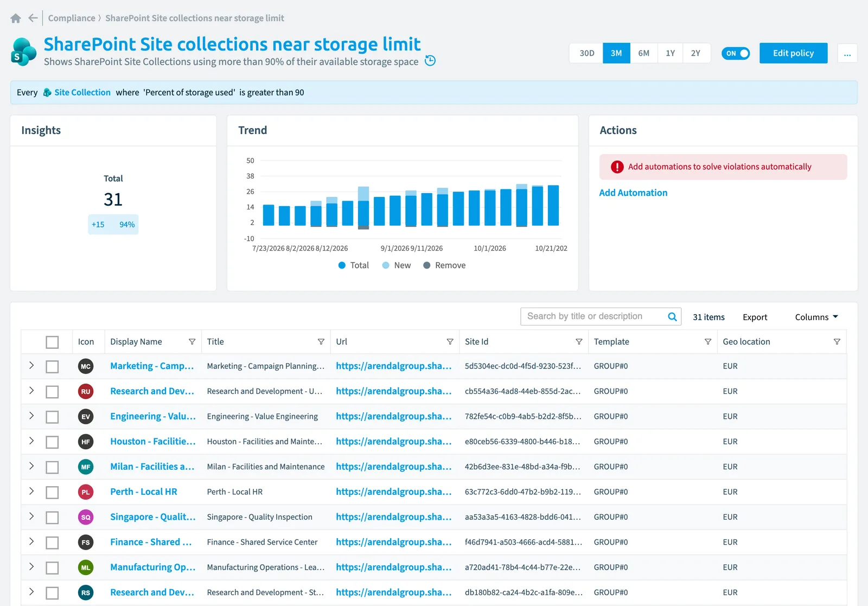The height and width of the screenshot is (606, 868).
Task: Click the SQ avatar icon in the Singapore row
Action: click(x=86, y=518)
